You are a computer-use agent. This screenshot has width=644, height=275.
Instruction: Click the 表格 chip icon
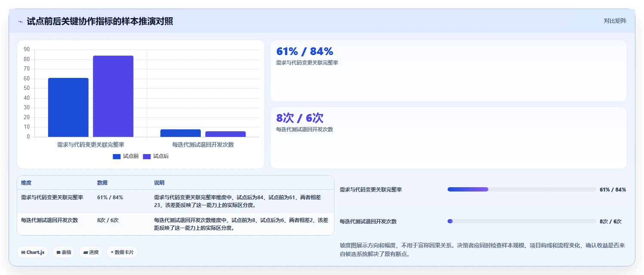point(58,253)
